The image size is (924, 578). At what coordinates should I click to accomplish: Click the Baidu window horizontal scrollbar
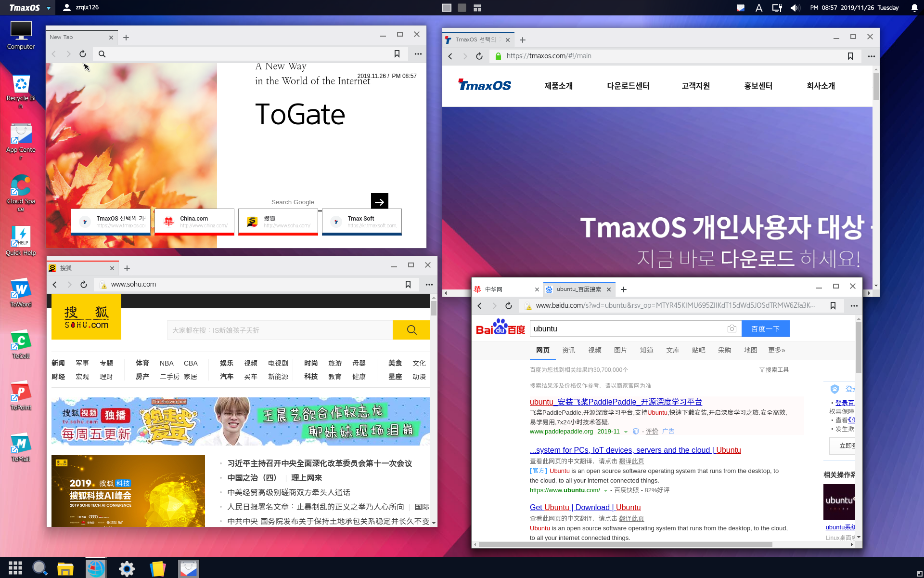coord(626,544)
